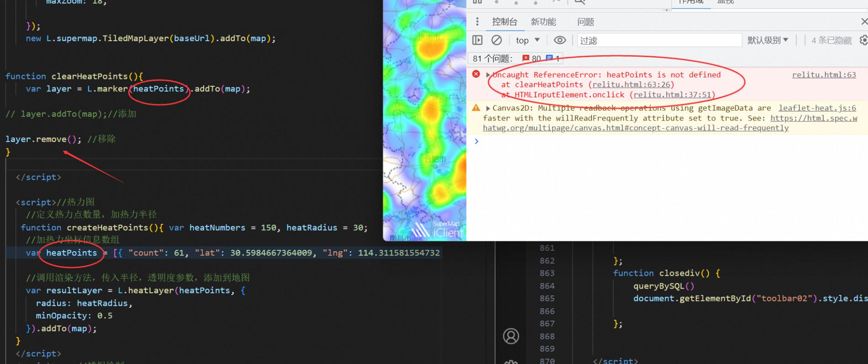The width and height of the screenshot is (868, 364).
Task: Clear the console with the ban icon
Action: click(497, 40)
